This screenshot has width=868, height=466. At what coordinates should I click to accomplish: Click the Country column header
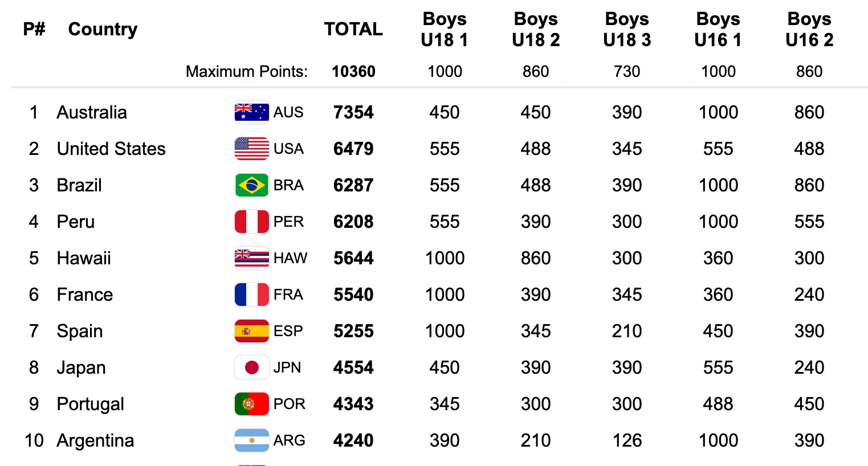[103, 29]
